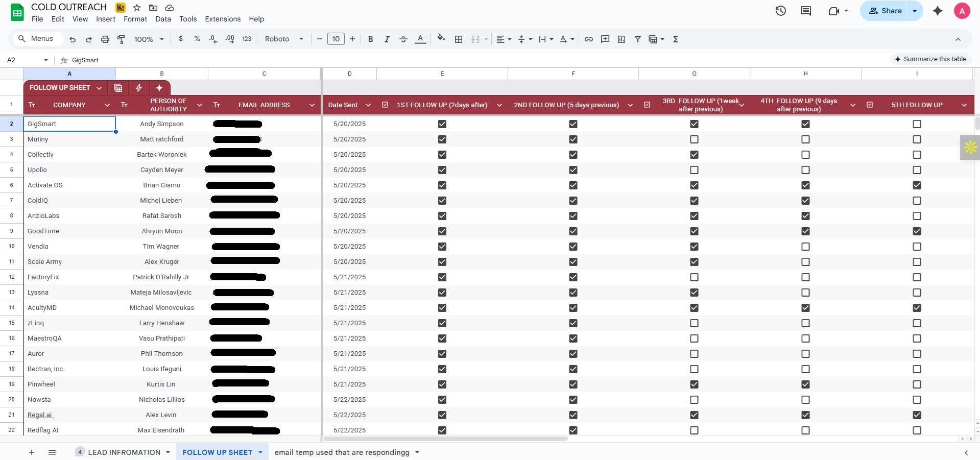This screenshot has width=980, height=460.
Task: Add a new sheet
Action: coord(32,452)
